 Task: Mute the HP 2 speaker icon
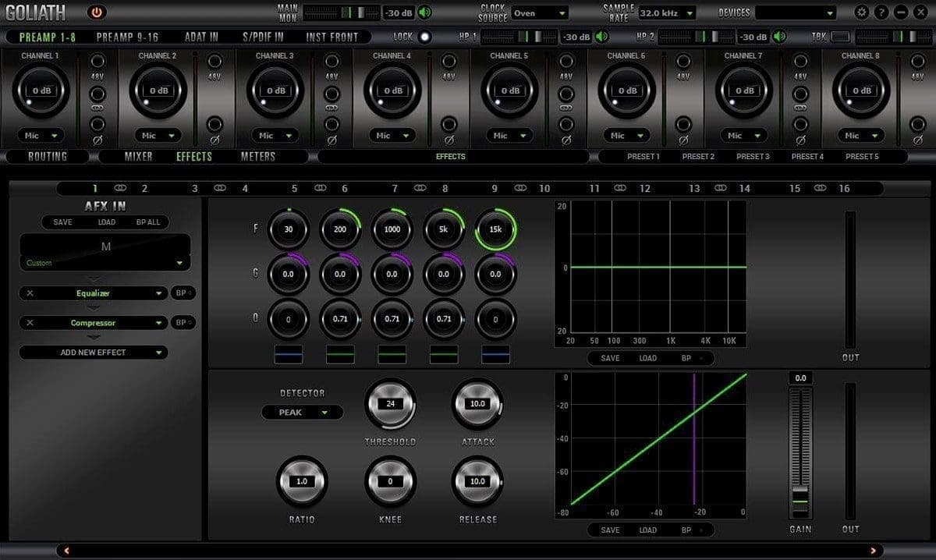[x=779, y=37]
